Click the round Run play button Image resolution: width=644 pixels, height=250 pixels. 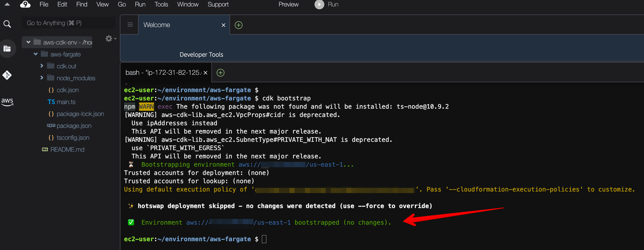tap(319, 4)
